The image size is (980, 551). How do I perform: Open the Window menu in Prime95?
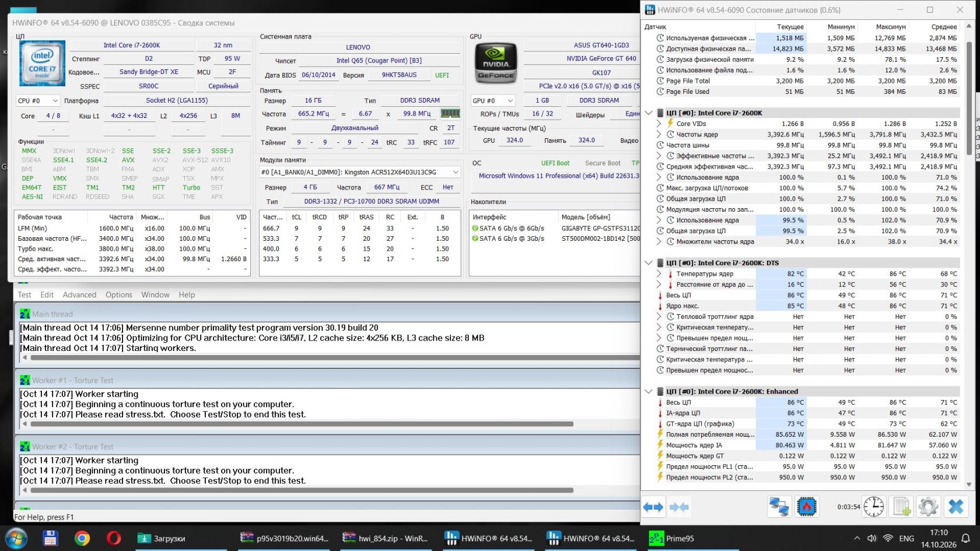[155, 295]
